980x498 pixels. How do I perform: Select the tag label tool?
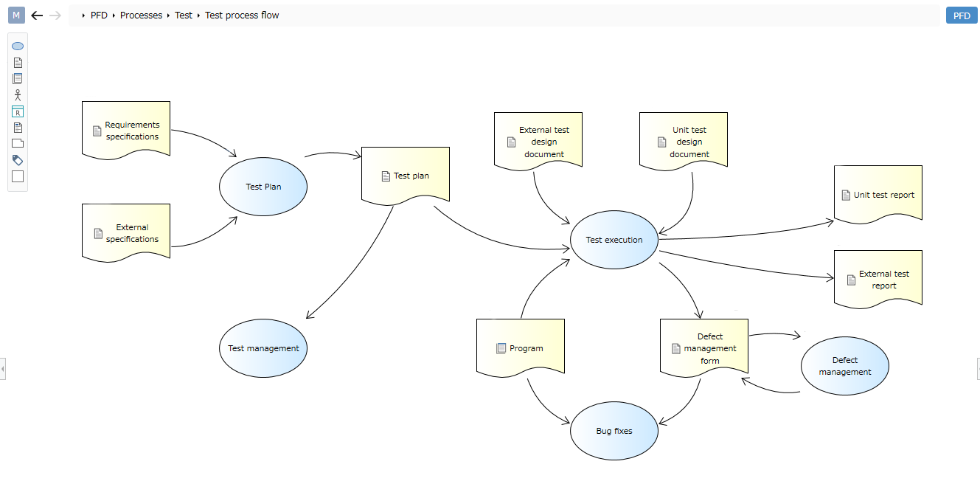(x=18, y=160)
